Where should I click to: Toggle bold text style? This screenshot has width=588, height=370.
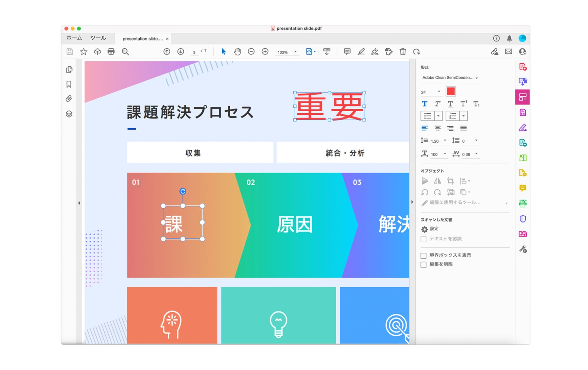424,104
